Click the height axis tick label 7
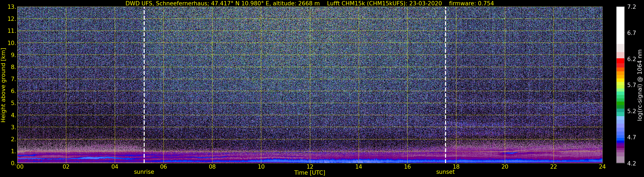644x177 pixels. 13,79
